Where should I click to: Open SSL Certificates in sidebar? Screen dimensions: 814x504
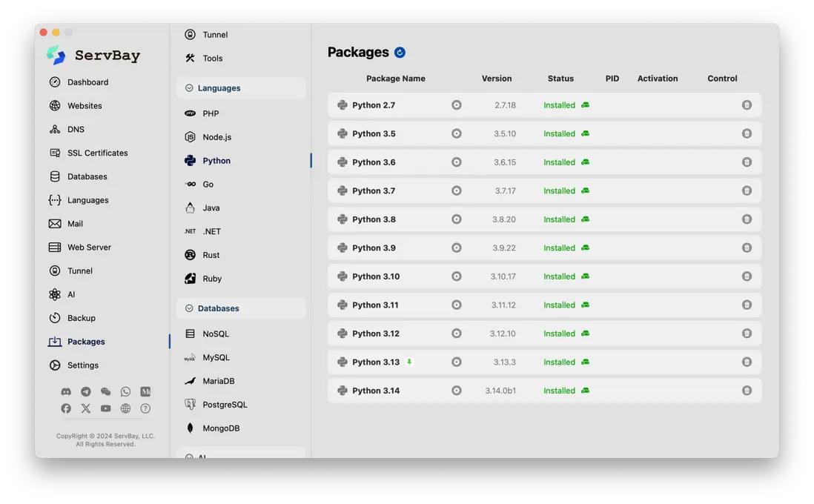tap(97, 153)
